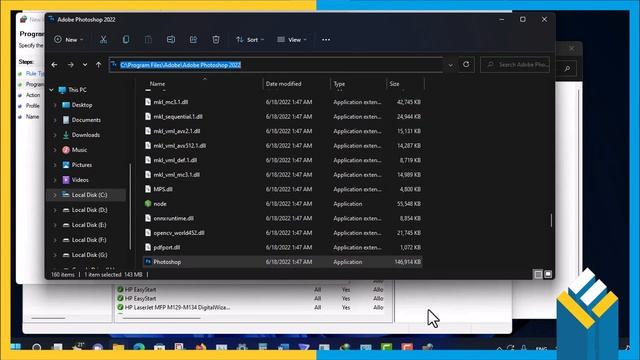Switch to large thumbnails view via status bar icon
This screenshot has width=640, height=360.
tap(548, 274)
